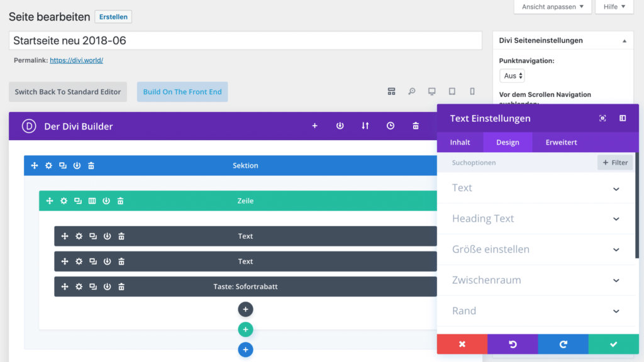Add new module with dark plus button
The height and width of the screenshot is (362, 644).
(246, 309)
